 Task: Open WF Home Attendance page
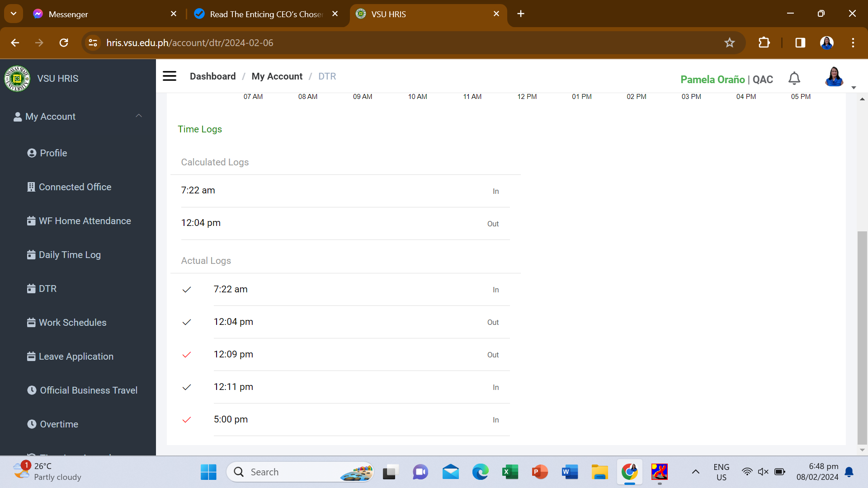click(85, 221)
